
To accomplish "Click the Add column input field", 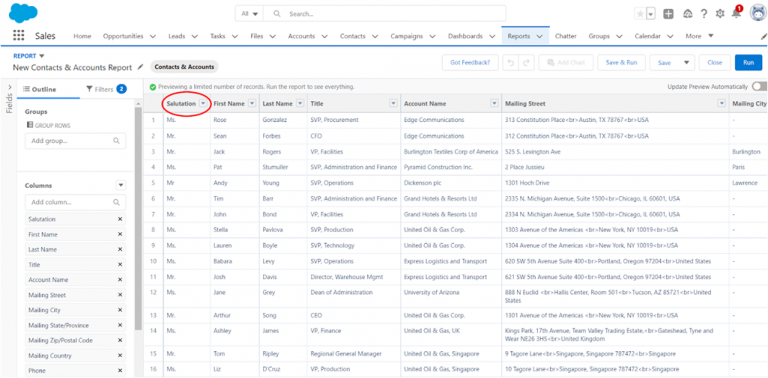I will tap(75, 202).
